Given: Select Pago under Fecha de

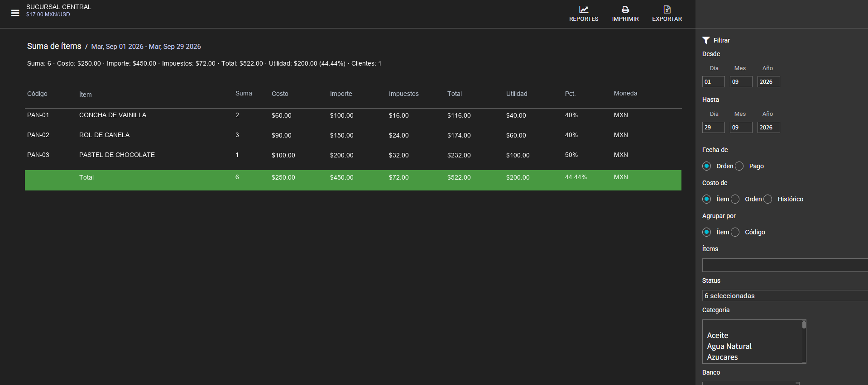Looking at the screenshot, I should point(739,166).
